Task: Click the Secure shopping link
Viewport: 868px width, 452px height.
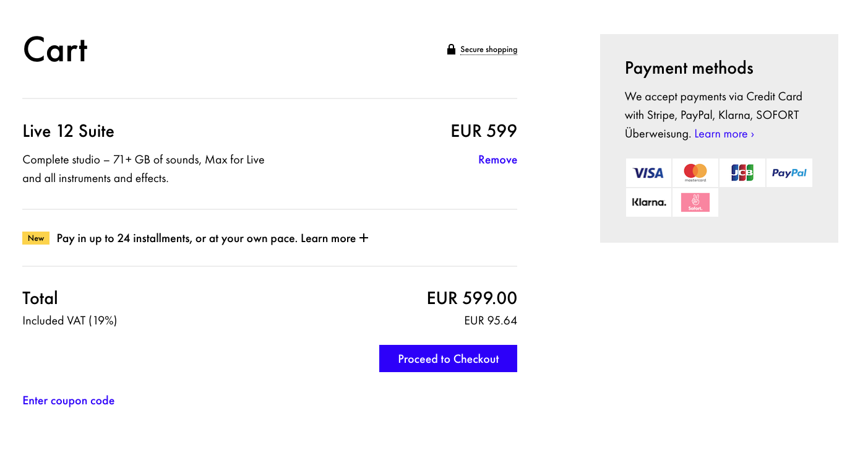Action: click(488, 49)
